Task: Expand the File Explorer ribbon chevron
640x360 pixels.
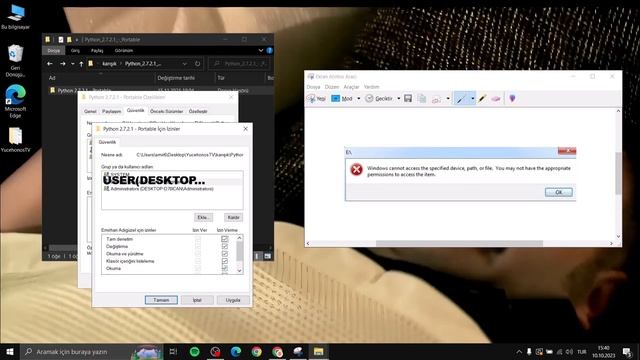Action: [x=260, y=51]
